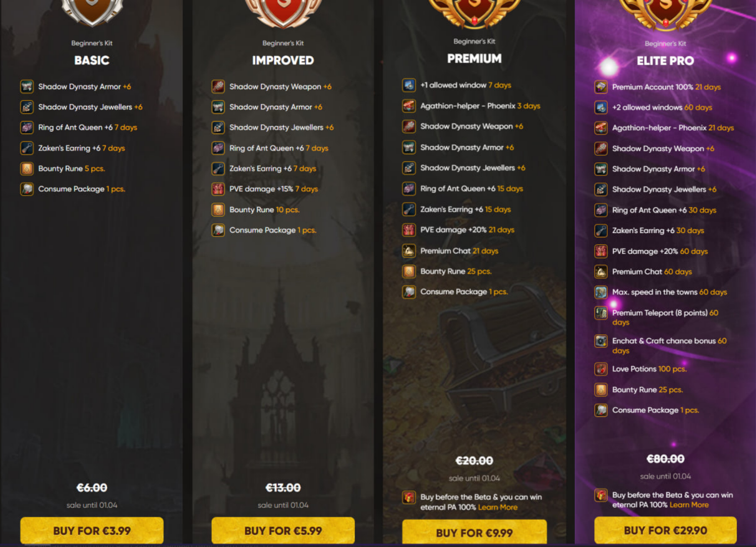This screenshot has height=547, width=756.
Task: Click Enchat & Craft chance bonus icon
Action: point(601,341)
